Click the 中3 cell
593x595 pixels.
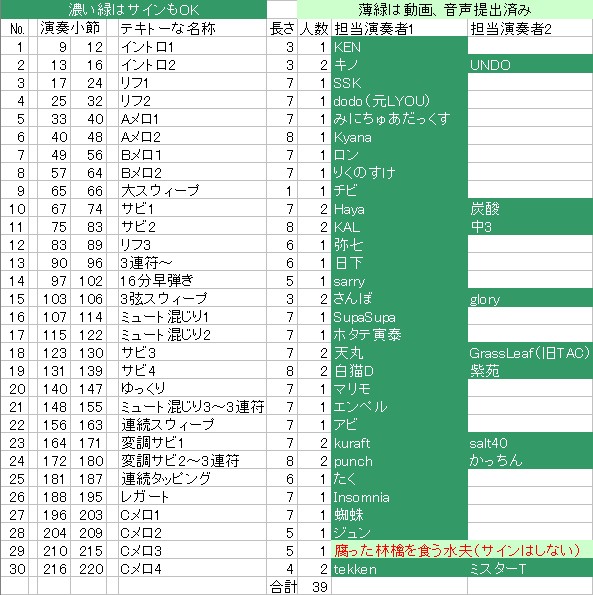530,227
